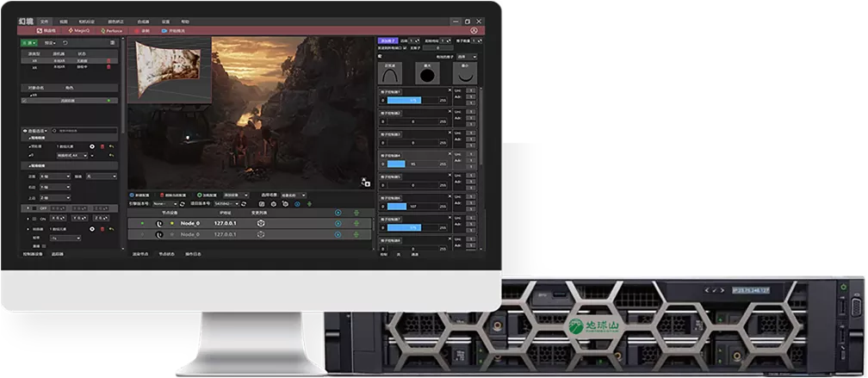The image size is (868, 378).
Task: Refresh the engine version next to None dropdown
Action: pos(183,204)
